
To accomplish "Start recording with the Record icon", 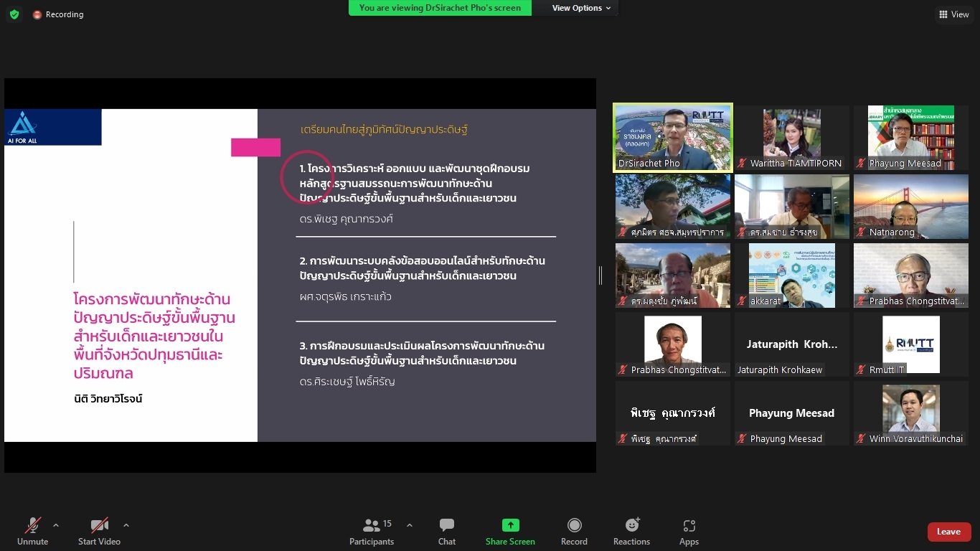I will point(574,532).
